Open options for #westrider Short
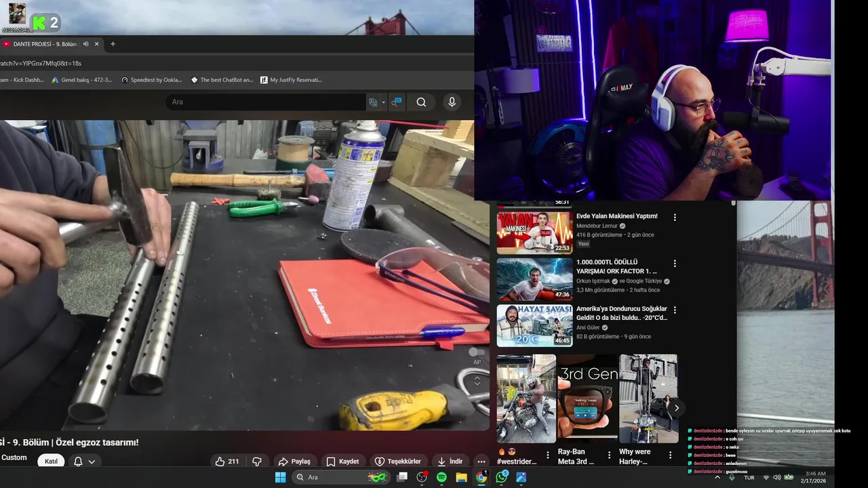 [548, 455]
